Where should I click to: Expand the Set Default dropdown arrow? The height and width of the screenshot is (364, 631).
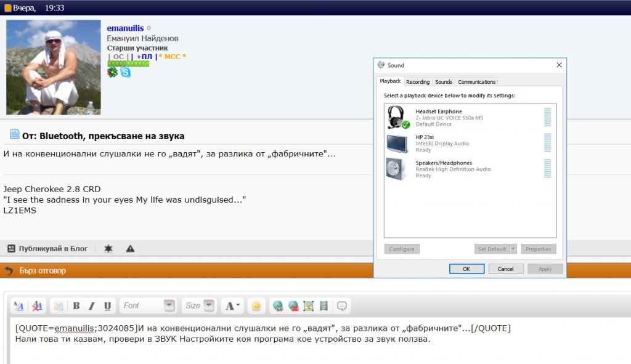pos(513,249)
